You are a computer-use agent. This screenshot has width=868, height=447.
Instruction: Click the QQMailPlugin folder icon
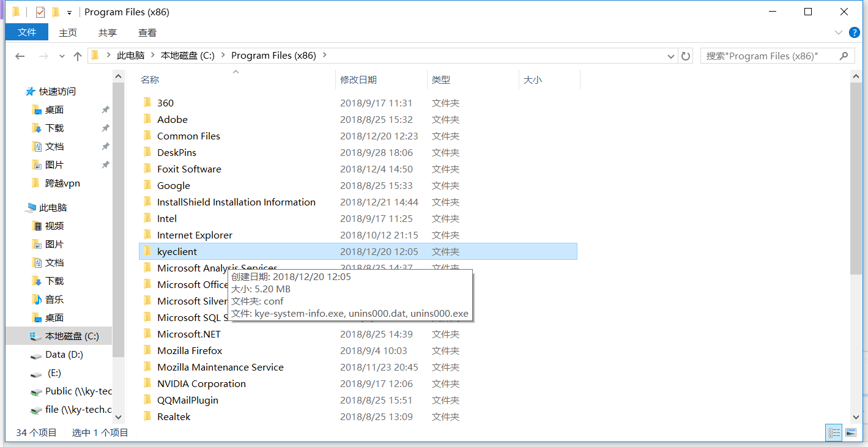point(147,400)
